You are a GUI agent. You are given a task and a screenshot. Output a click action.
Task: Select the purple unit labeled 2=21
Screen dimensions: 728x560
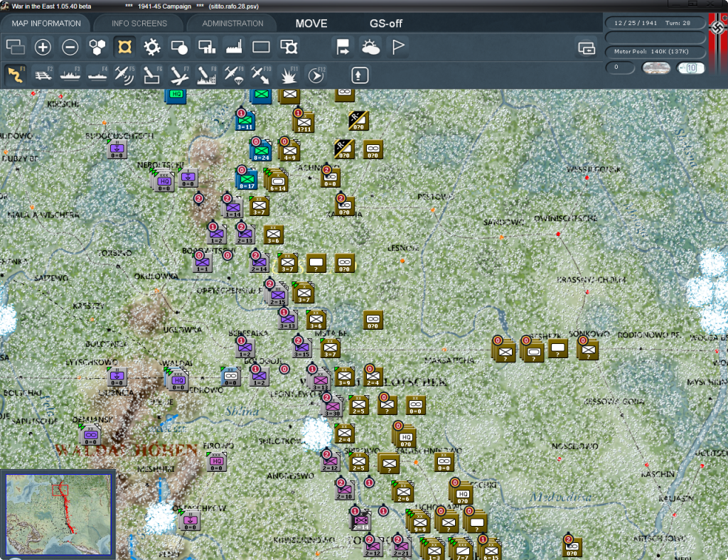pyautogui.click(x=401, y=547)
